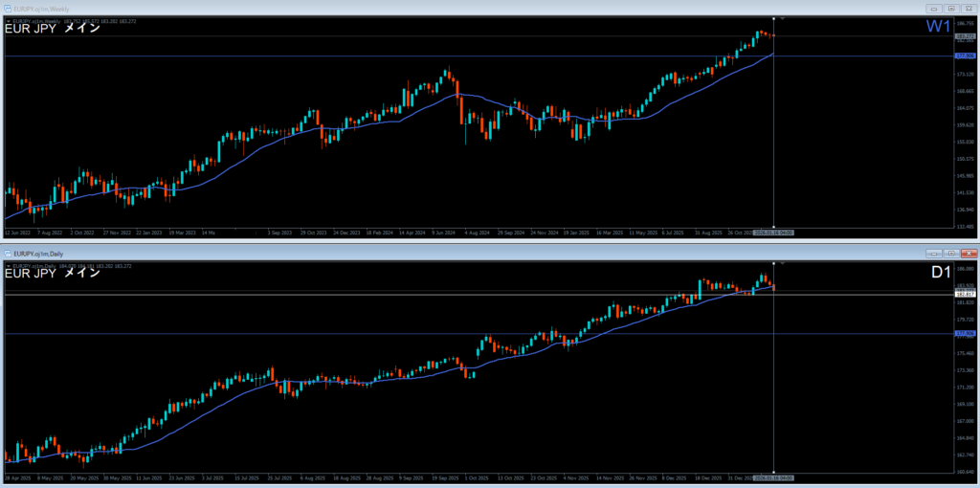Click the weekly chart window's title bar icon
Screen dimensions: 980x488
pos(9,8)
